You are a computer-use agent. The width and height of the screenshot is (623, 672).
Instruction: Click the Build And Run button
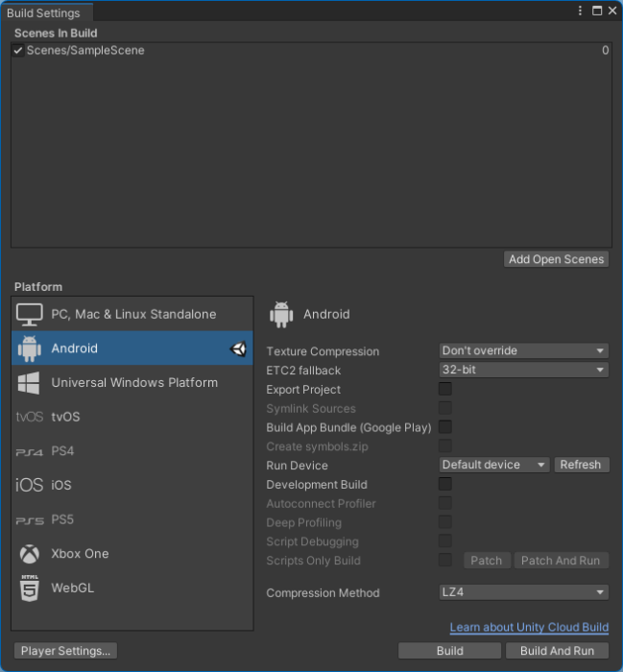point(557,651)
